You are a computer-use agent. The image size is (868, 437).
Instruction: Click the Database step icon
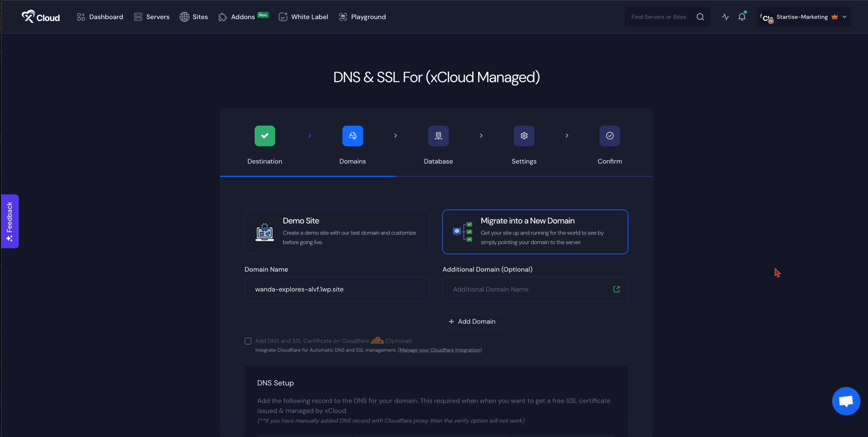pos(438,136)
